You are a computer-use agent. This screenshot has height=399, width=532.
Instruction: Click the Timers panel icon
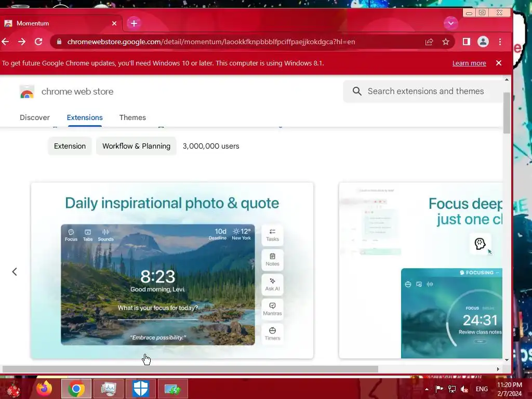click(x=272, y=334)
